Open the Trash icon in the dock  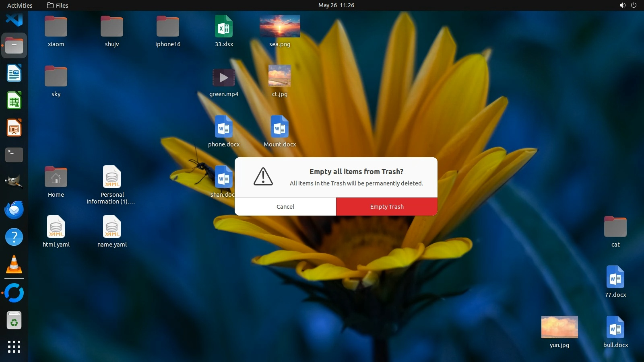point(14,321)
